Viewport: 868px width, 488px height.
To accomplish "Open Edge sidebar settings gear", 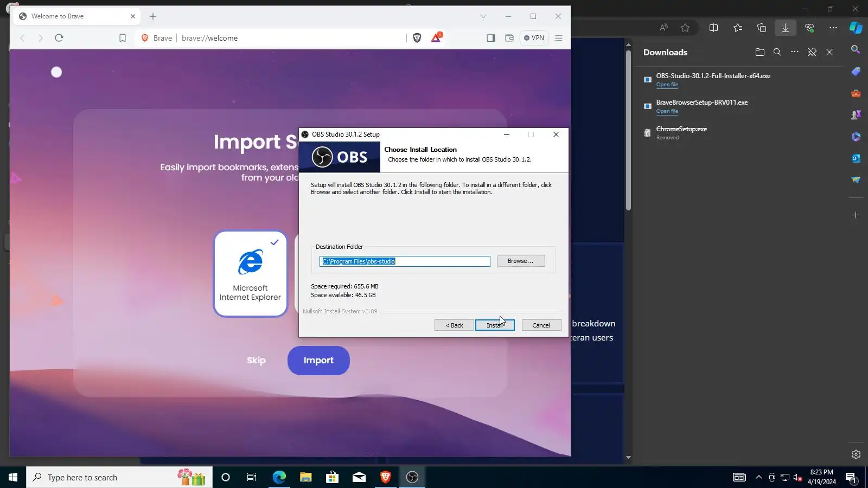I will pyautogui.click(x=856, y=454).
